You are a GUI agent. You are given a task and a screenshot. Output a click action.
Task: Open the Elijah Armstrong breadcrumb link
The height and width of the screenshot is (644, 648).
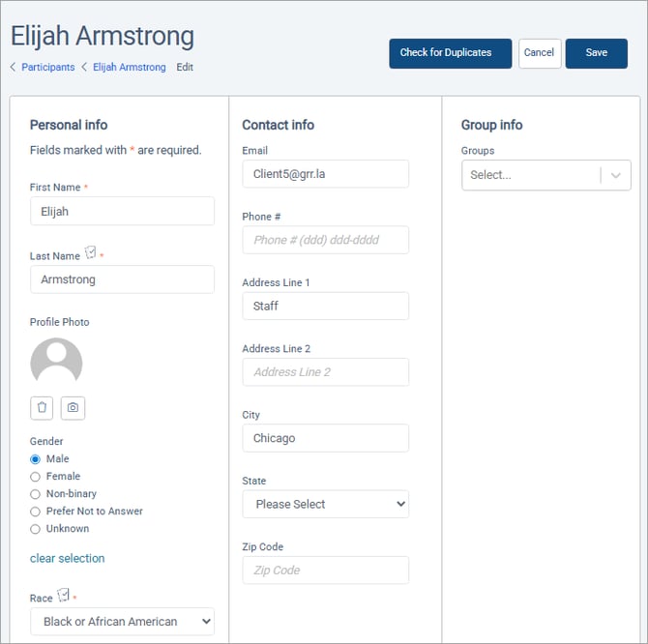[x=129, y=68]
